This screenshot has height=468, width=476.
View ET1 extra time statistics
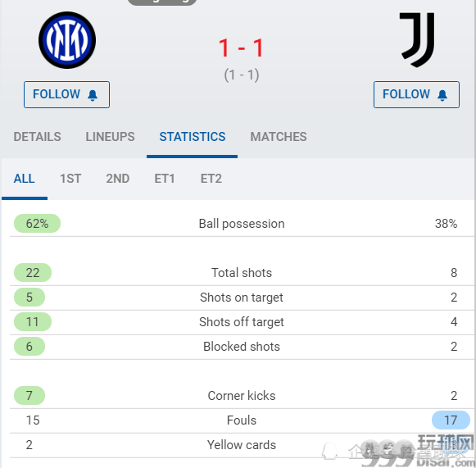point(165,179)
